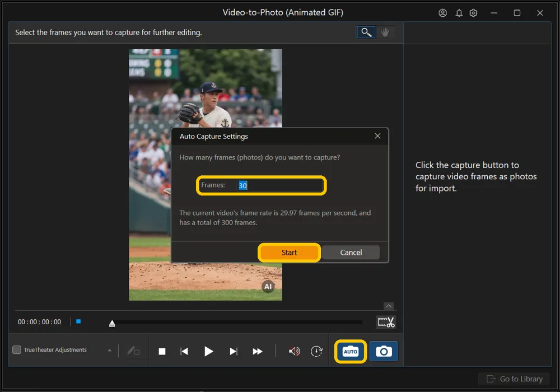Play the video

(x=208, y=351)
